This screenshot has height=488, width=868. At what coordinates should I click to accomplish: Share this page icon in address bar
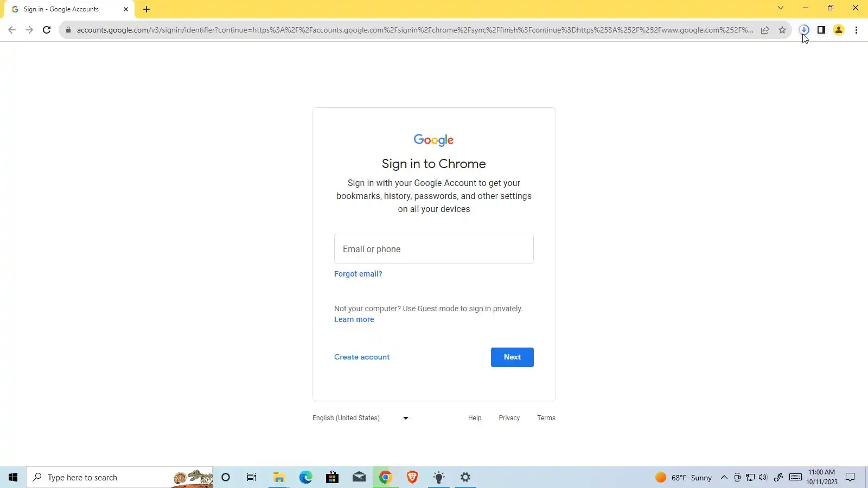tap(765, 30)
